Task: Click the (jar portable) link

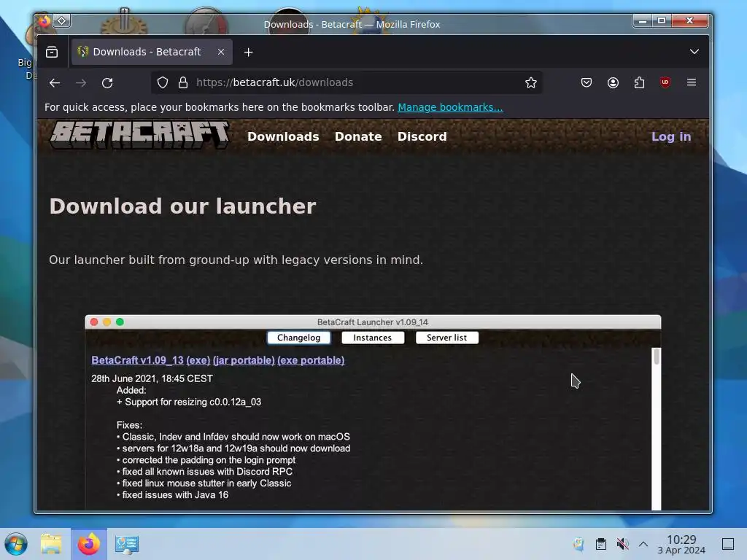Action: [244, 360]
